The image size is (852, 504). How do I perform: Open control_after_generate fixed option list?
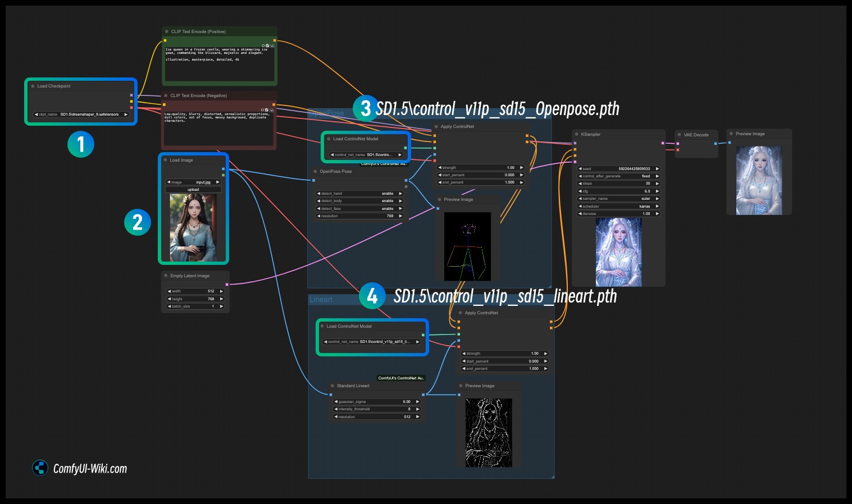(619, 176)
